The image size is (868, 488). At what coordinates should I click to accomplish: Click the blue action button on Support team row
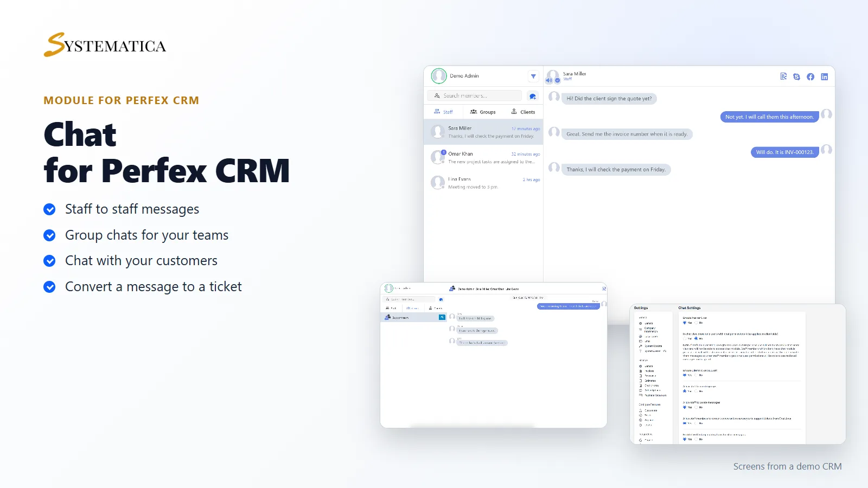point(442,317)
